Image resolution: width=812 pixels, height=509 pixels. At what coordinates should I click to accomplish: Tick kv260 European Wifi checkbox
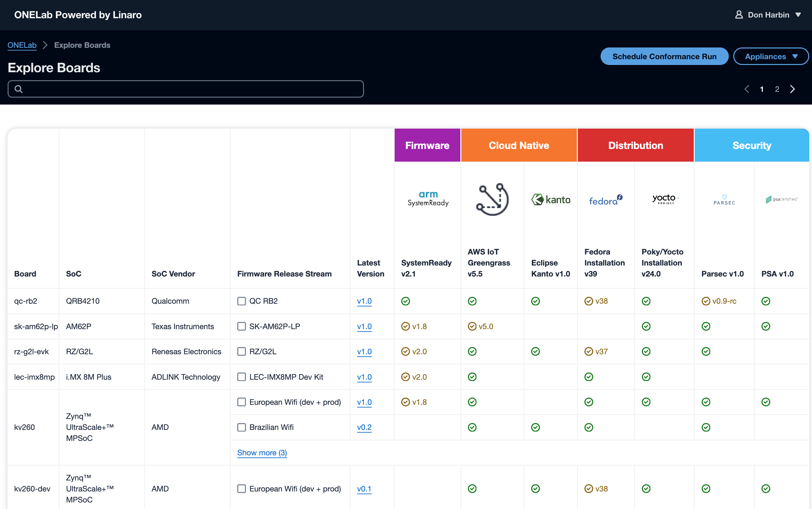(242, 402)
